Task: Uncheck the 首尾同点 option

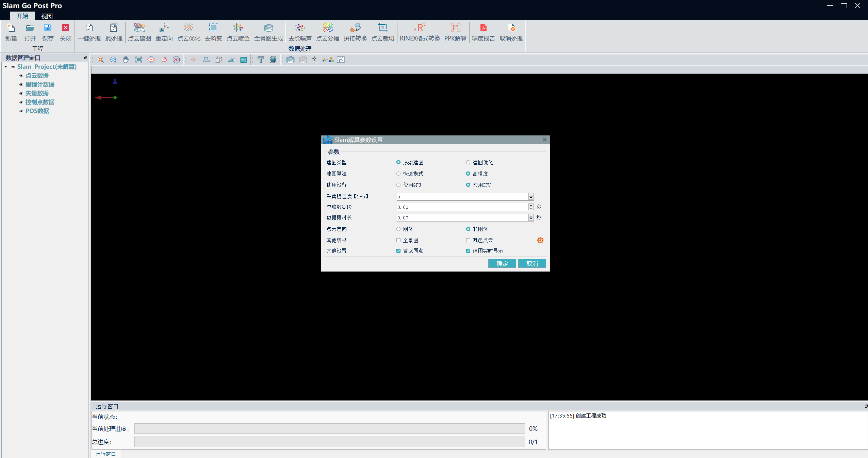Action: [x=398, y=251]
